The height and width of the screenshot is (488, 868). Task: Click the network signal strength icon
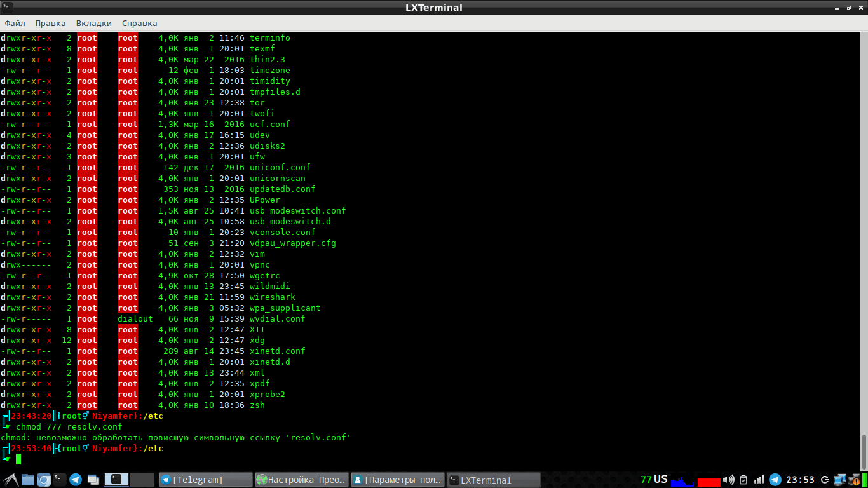pos(759,480)
